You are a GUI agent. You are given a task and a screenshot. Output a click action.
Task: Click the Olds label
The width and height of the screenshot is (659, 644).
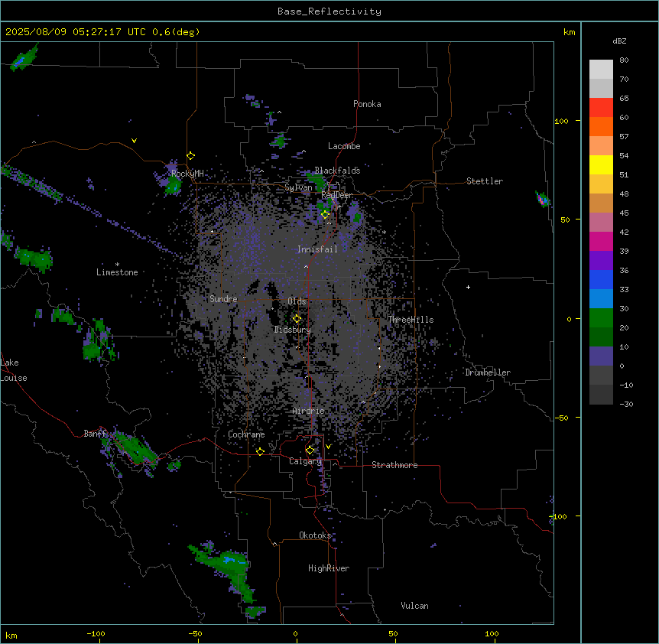(x=297, y=301)
